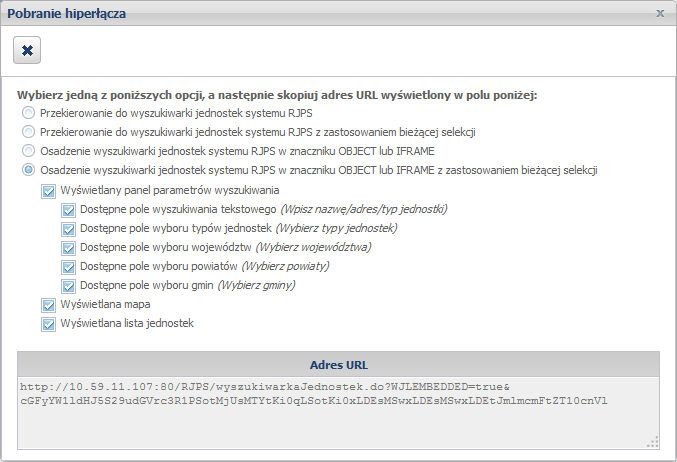Uncheck Wyświetlana lista jednostek
The height and width of the screenshot is (462, 677).
click(x=48, y=324)
